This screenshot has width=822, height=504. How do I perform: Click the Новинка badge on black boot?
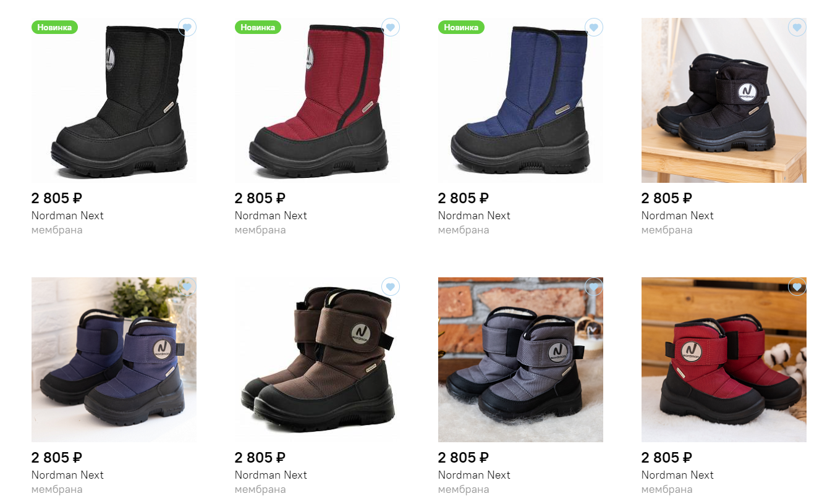pos(54,27)
